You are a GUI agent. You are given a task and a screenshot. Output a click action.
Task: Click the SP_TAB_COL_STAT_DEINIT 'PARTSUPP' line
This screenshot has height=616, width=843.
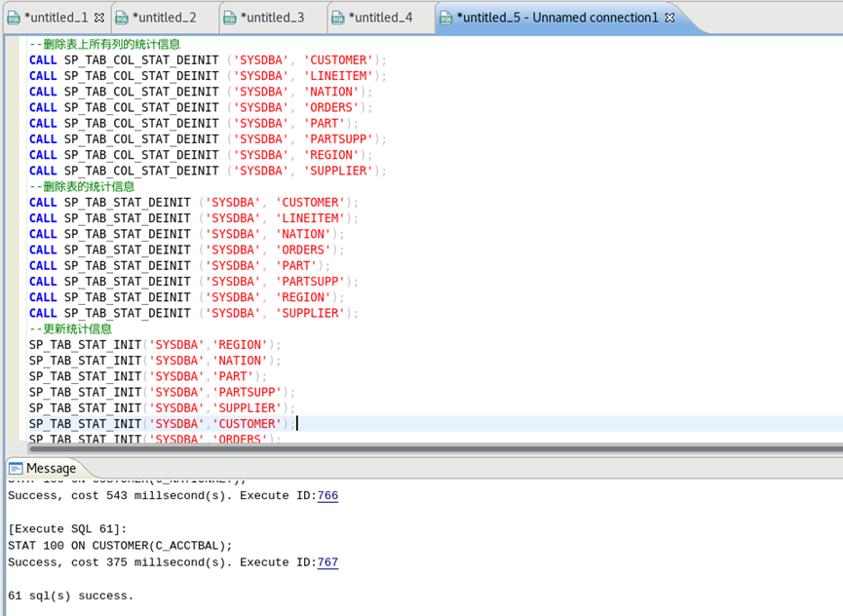click(x=208, y=139)
